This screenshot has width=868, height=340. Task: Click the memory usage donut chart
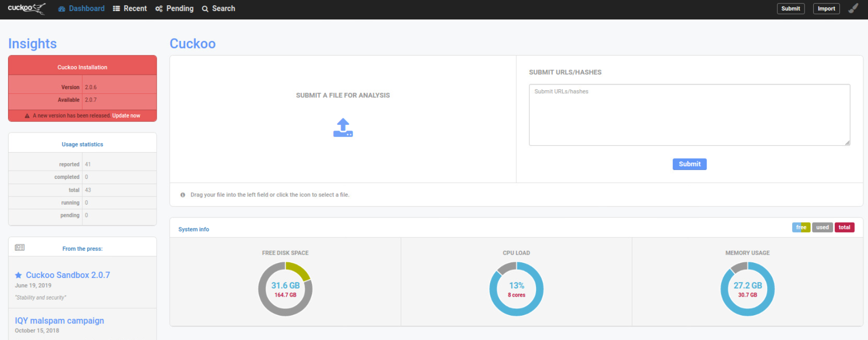(x=747, y=289)
